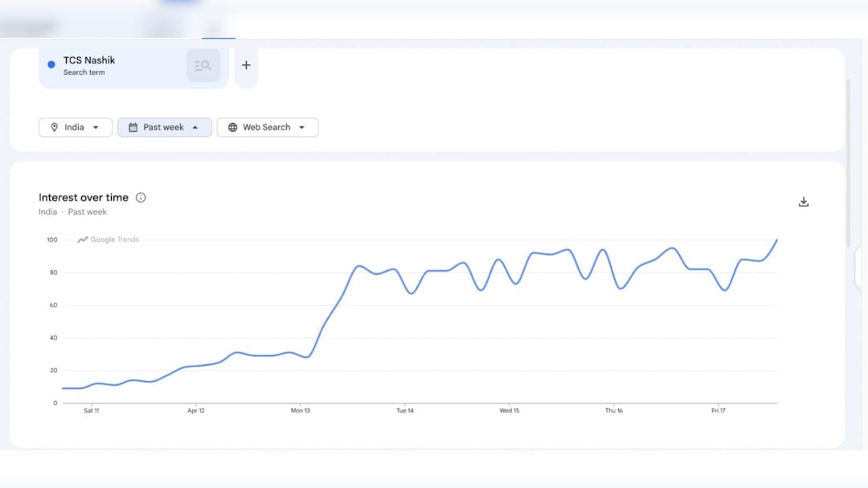Click the calendar icon on Past week filter

coord(133,127)
